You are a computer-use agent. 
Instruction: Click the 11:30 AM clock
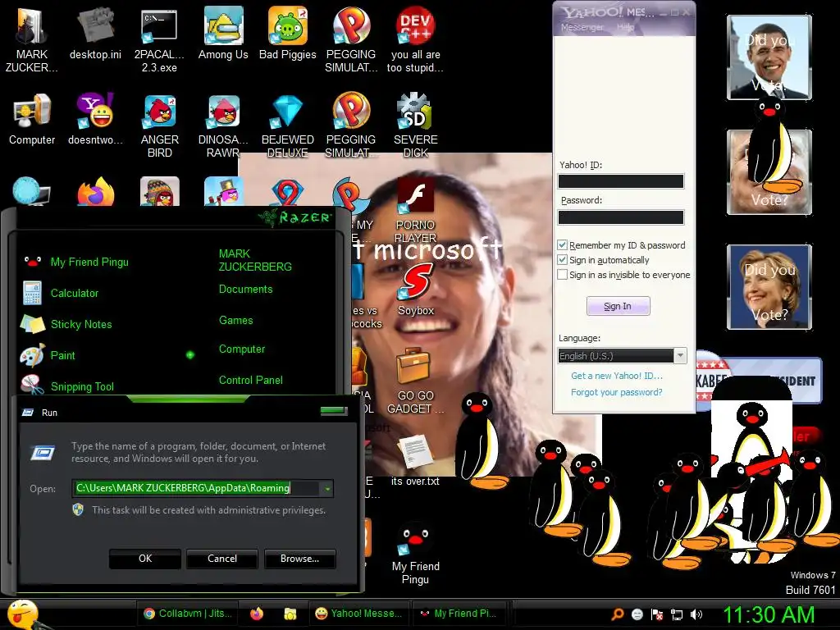click(769, 614)
